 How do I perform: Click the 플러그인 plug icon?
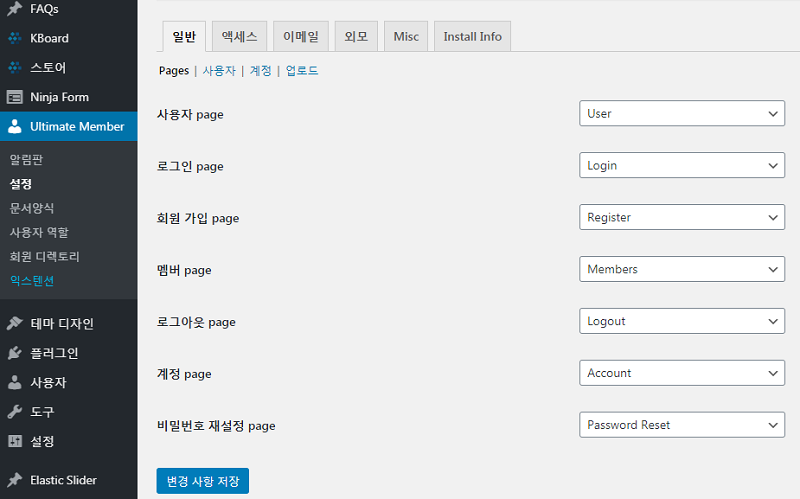click(15, 353)
